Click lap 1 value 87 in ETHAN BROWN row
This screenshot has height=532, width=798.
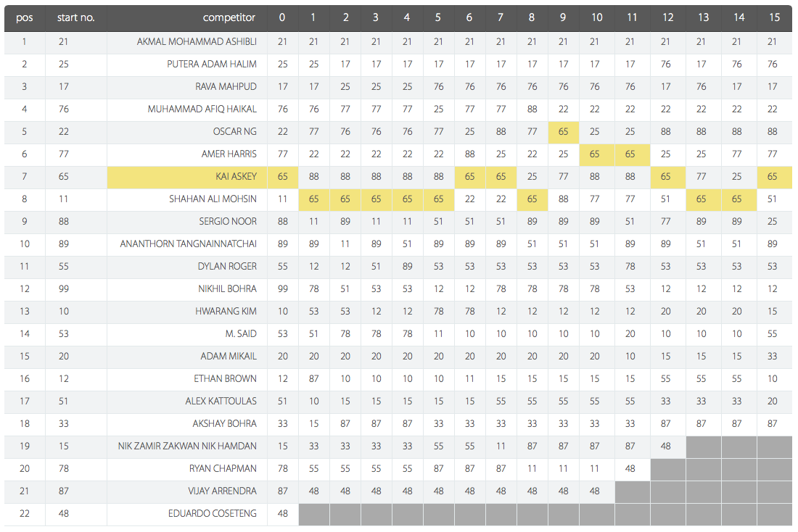(313, 378)
